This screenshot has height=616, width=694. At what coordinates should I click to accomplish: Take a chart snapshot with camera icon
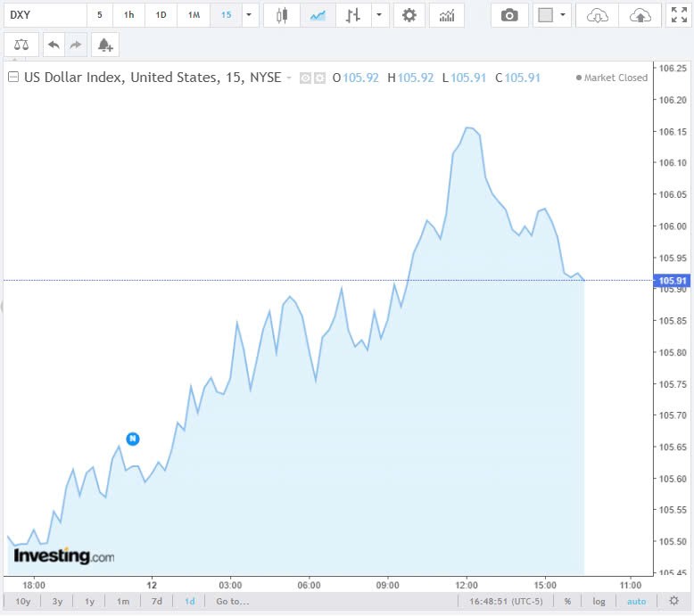tap(509, 15)
